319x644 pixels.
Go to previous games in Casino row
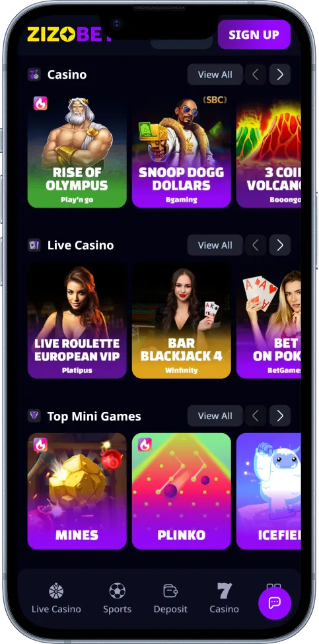click(x=256, y=74)
